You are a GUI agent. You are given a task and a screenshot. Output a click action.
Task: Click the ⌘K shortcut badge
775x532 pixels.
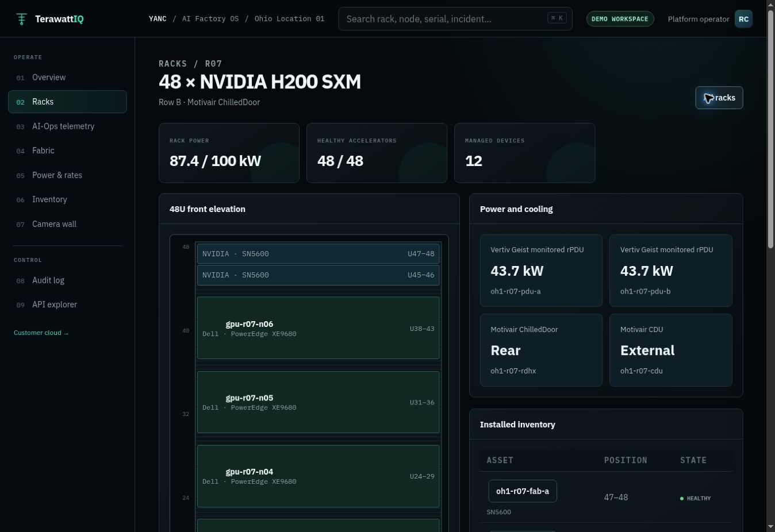(557, 18)
